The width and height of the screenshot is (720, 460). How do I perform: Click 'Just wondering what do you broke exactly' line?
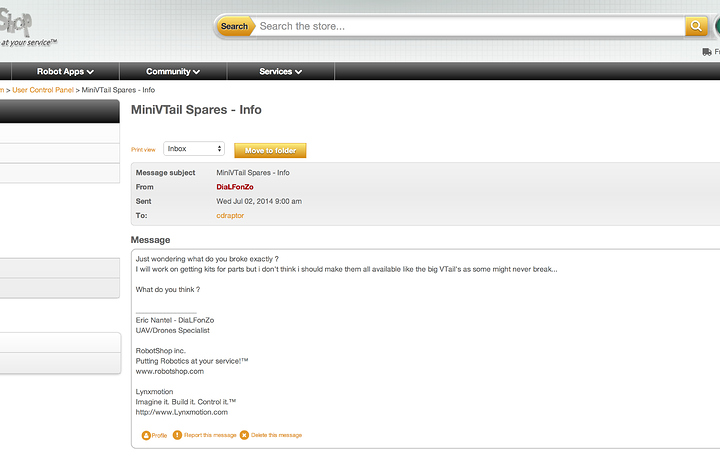tap(207, 259)
